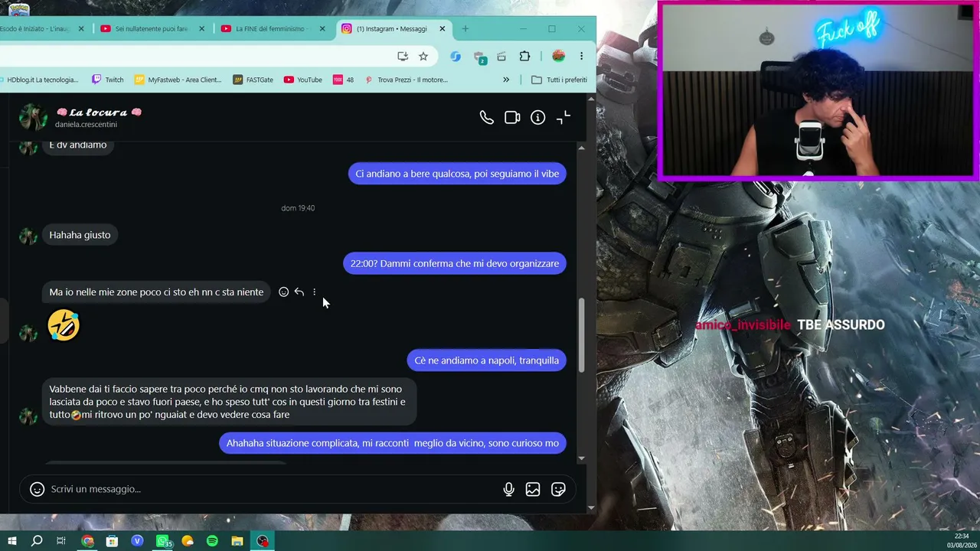Open Microsoft Store from the taskbar

(112, 541)
